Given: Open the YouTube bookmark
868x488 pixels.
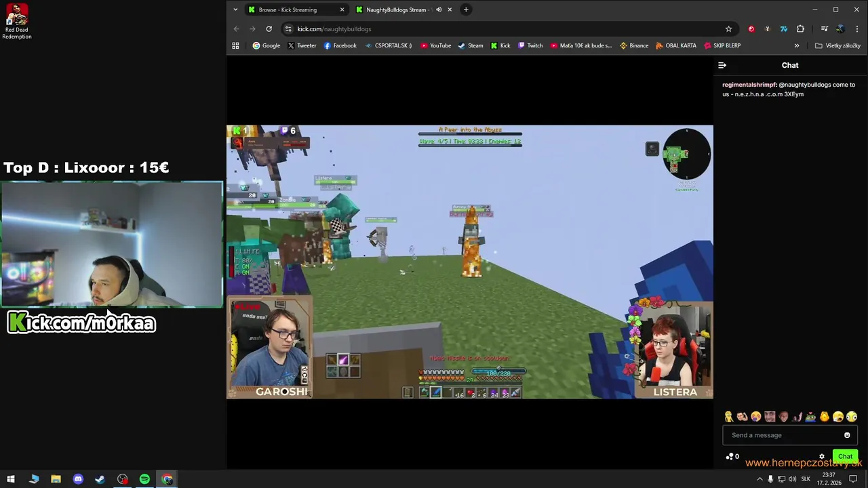Looking at the screenshot, I should tap(435, 45).
